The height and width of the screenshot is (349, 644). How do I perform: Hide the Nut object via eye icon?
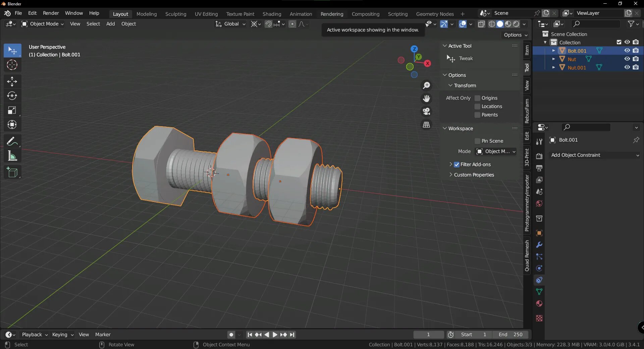pyautogui.click(x=627, y=59)
